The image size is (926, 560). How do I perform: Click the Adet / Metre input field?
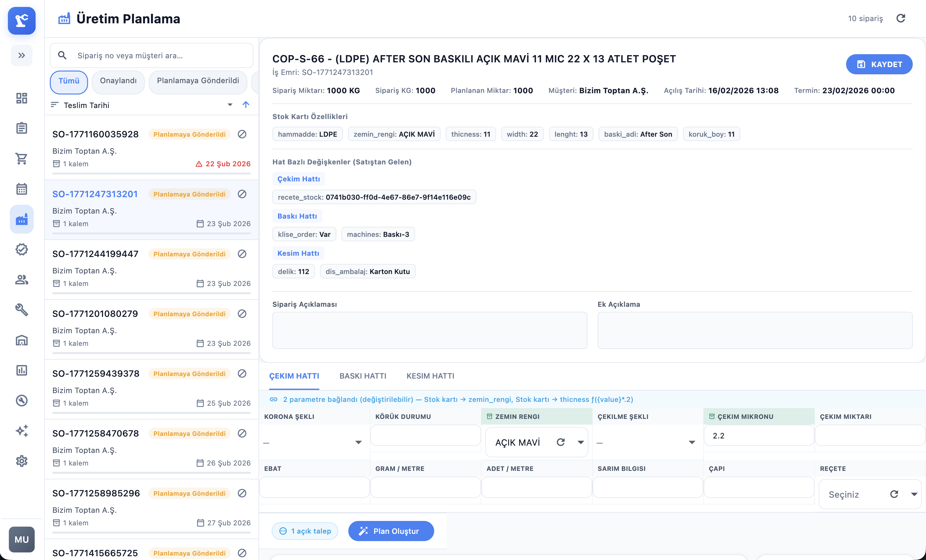pos(536,488)
